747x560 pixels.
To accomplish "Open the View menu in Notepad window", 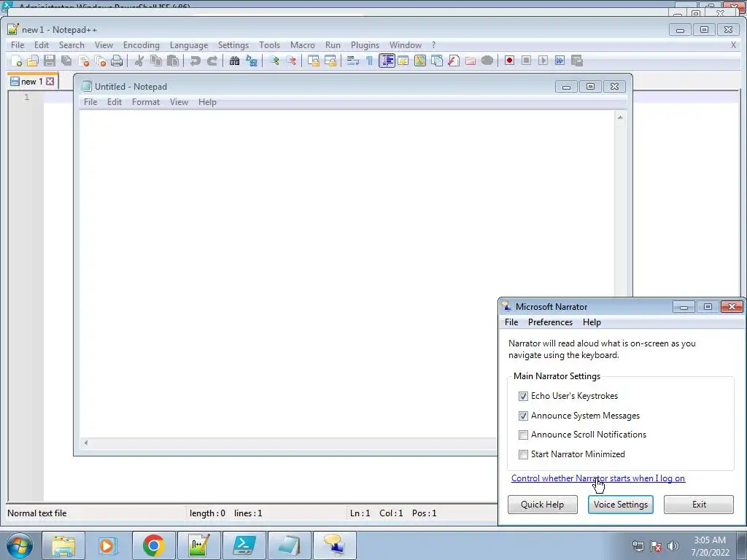I will 179,102.
